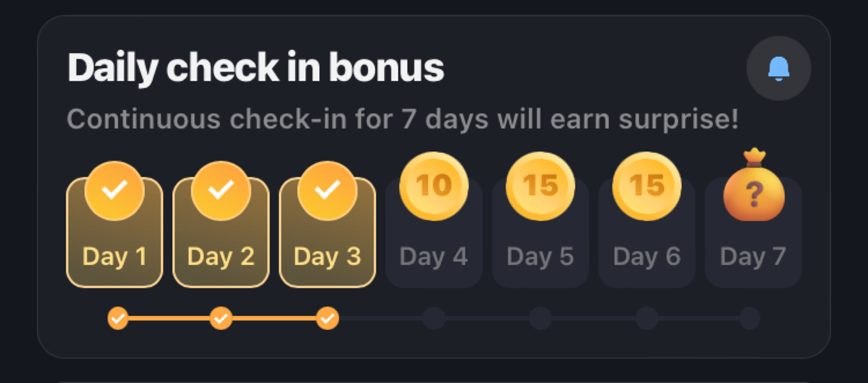Screen dimensions: 868x383
Task: Click the fourth unchecked progress dot
Action: click(x=434, y=318)
